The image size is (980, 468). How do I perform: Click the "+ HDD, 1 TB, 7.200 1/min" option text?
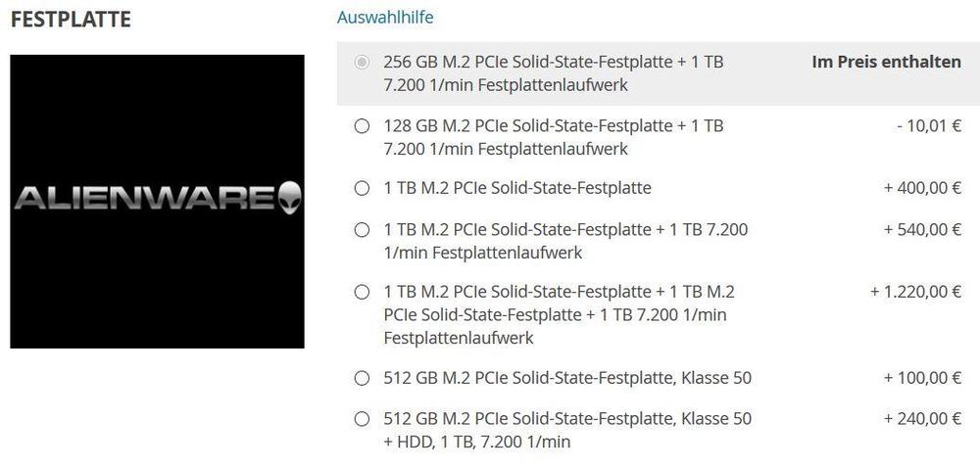pos(477,442)
